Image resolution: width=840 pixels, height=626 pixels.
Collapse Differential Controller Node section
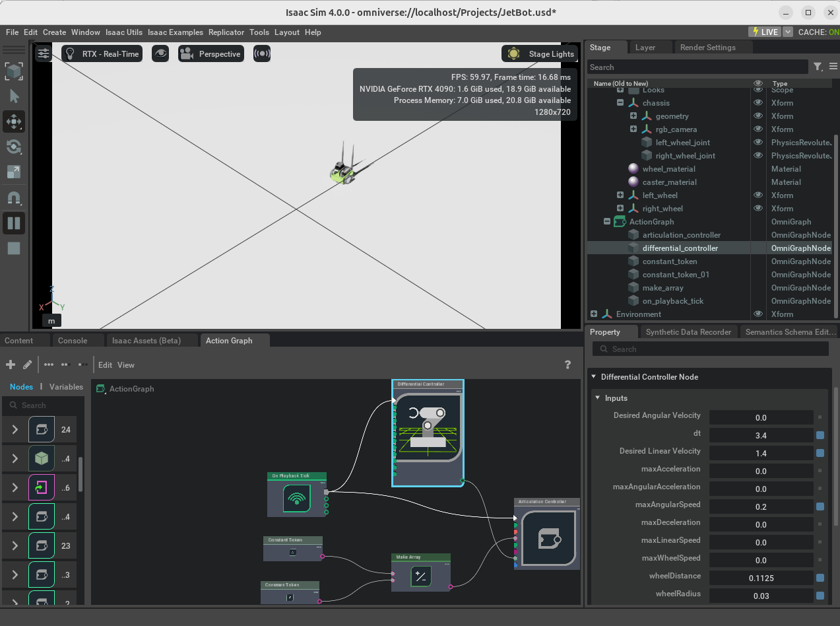click(x=593, y=377)
